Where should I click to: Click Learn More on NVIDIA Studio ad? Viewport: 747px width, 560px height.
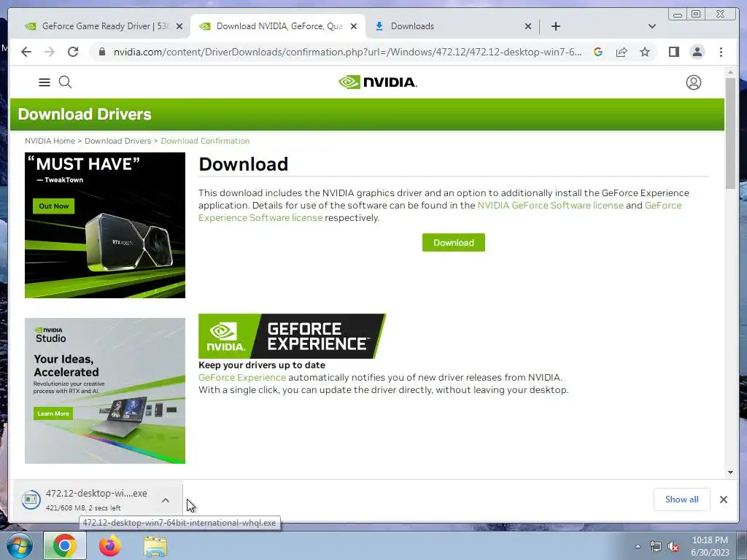pyautogui.click(x=53, y=413)
